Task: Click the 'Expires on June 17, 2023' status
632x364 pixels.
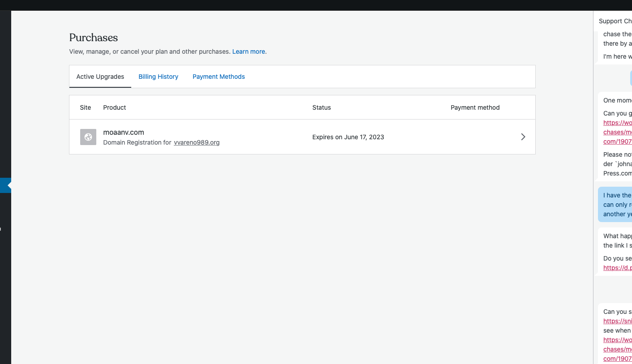Action: tap(348, 137)
